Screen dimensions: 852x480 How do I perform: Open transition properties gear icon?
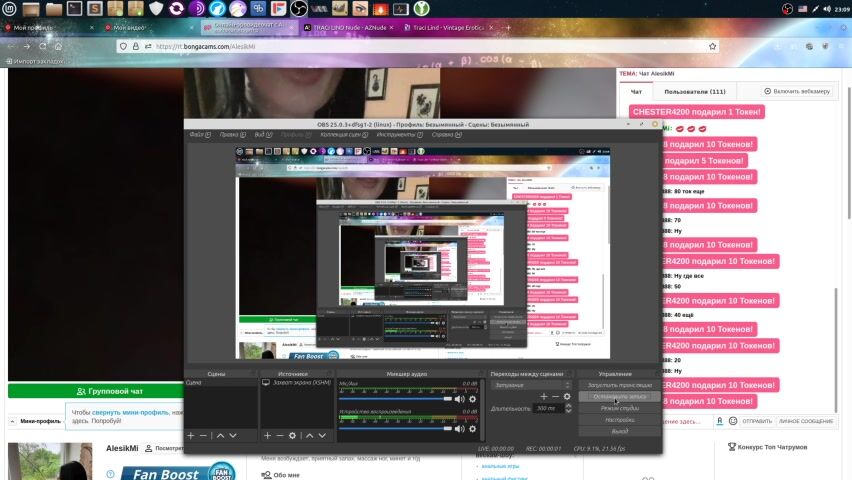click(567, 397)
